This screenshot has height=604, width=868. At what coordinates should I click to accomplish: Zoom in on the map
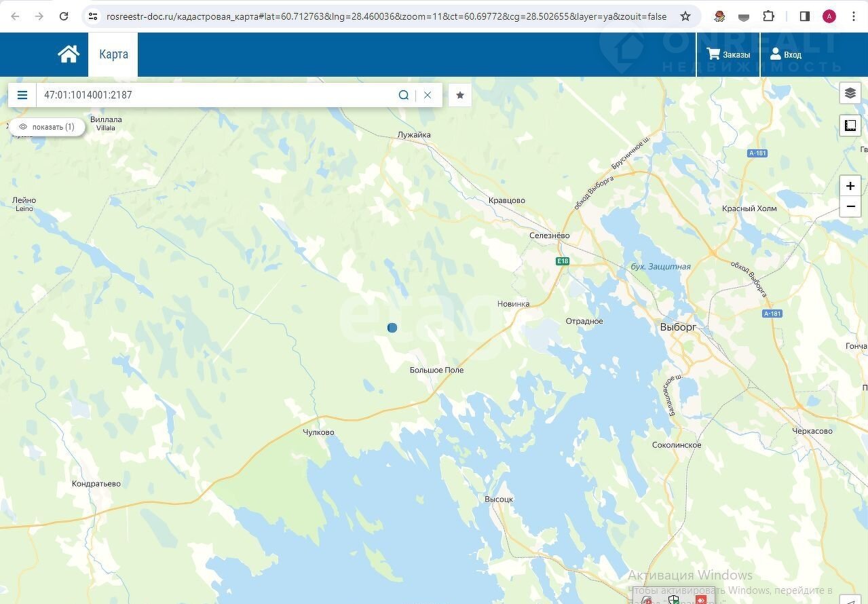coord(850,186)
